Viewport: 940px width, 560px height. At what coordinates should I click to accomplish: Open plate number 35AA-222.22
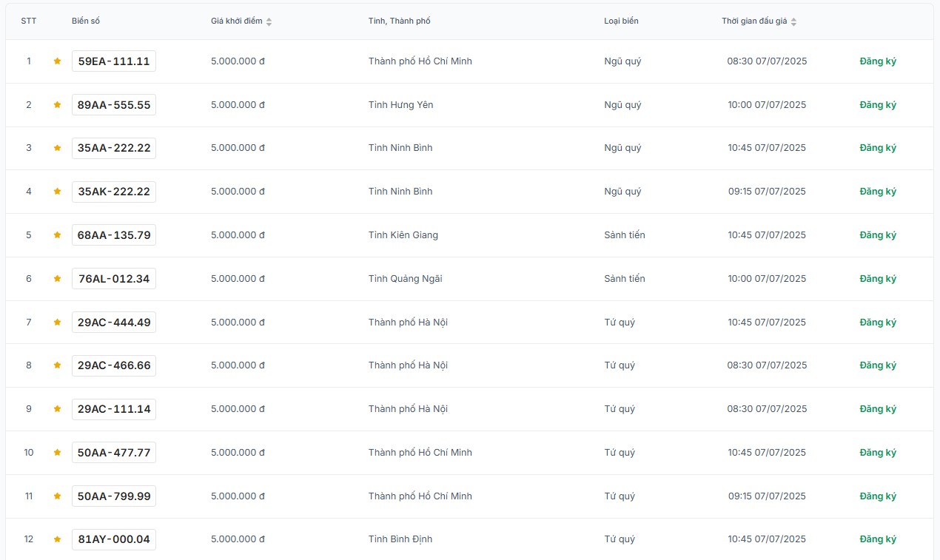coord(114,148)
